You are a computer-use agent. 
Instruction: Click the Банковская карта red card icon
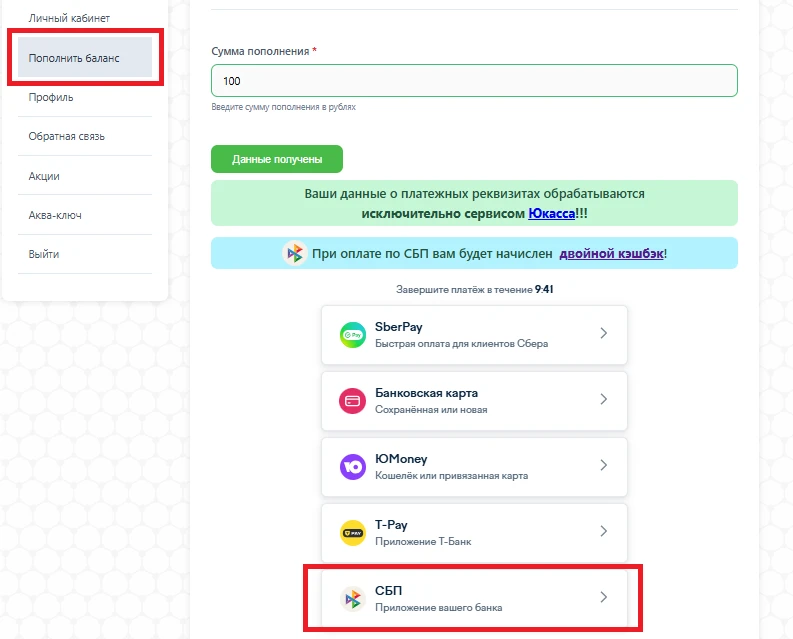tap(353, 401)
